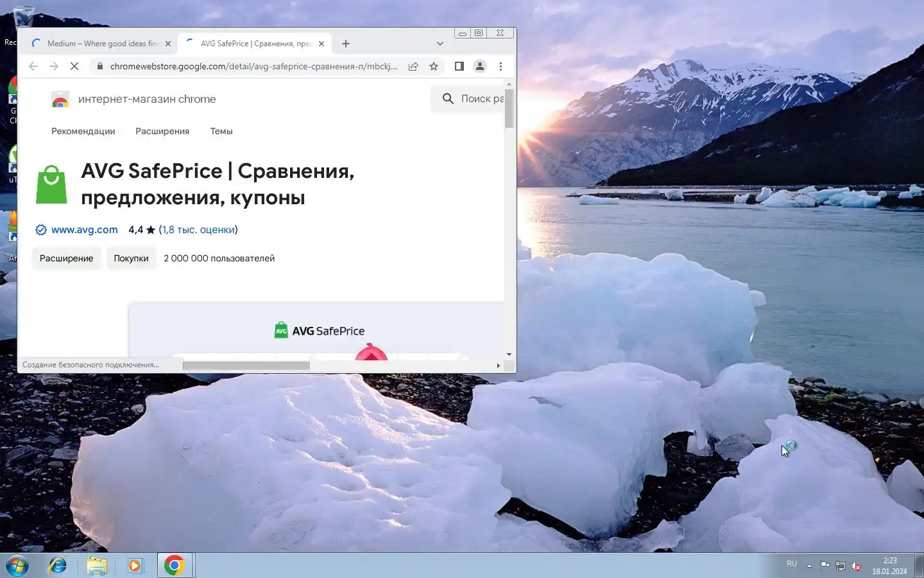Click muted volume tray icon

pyautogui.click(x=856, y=566)
